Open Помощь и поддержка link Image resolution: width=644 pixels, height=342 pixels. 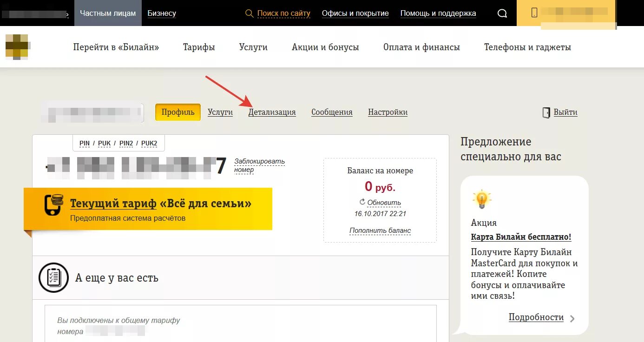(438, 13)
